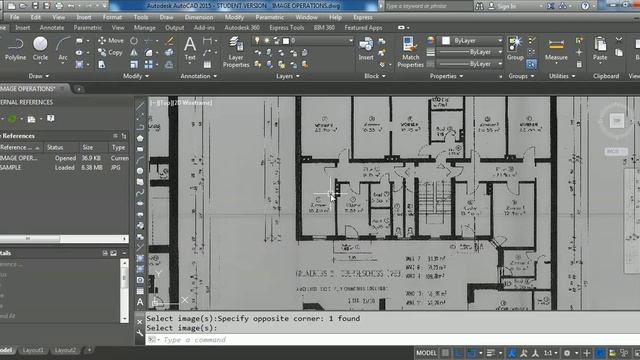This screenshot has width=640, height=360.
Task: Click the Save icon in quick access toolbar
Action: click(x=35, y=6)
